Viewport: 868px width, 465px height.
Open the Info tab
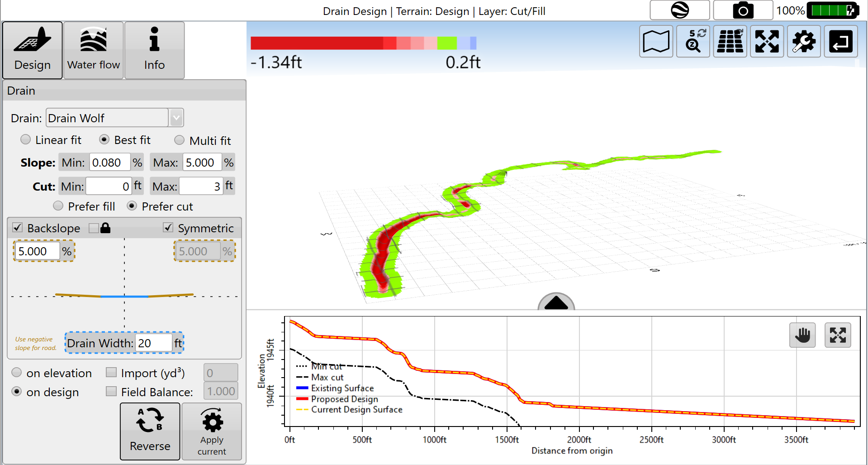154,50
